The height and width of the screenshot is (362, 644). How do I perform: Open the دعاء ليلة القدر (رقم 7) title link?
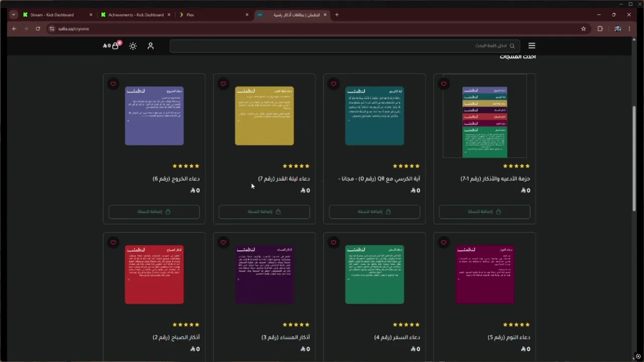[284, 179]
